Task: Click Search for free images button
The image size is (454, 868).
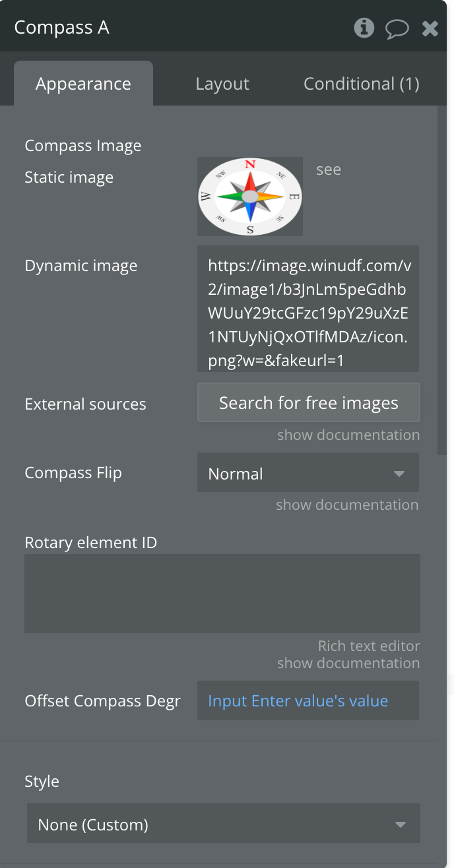Action: (x=308, y=402)
